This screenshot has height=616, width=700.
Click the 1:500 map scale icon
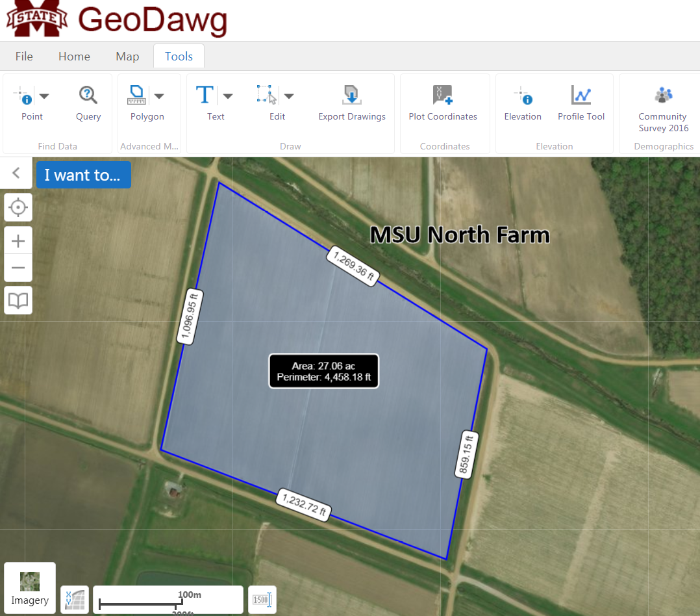262,600
